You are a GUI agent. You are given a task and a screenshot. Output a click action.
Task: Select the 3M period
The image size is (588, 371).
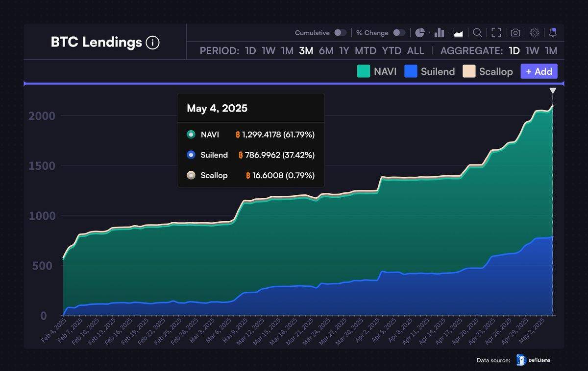(306, 51)
